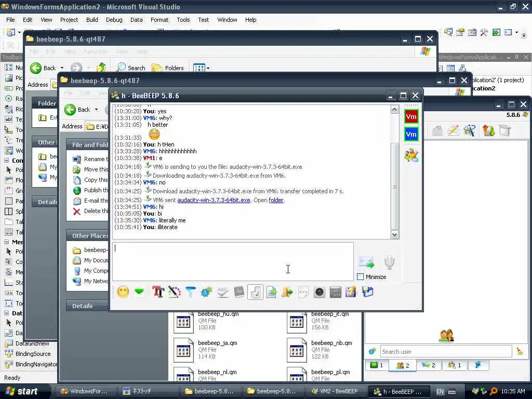The width and height of the screenshot is (532, 399).
Task: Open the Build menu in Visual Studio
Action: tap(92, 20)
